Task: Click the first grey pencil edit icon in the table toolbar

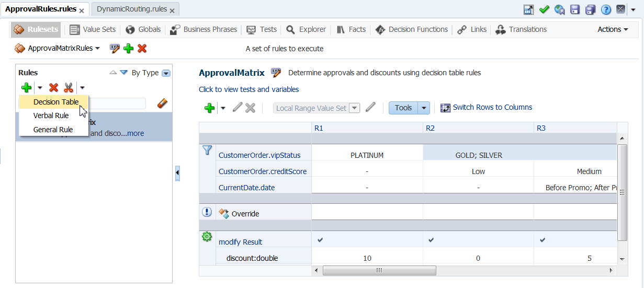Action: point(238,108)
